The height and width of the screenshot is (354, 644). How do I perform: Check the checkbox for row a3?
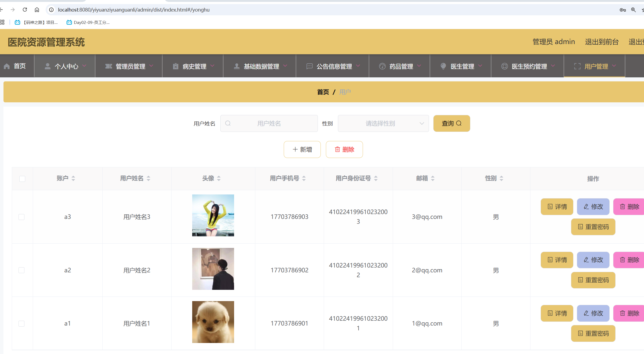21,217
